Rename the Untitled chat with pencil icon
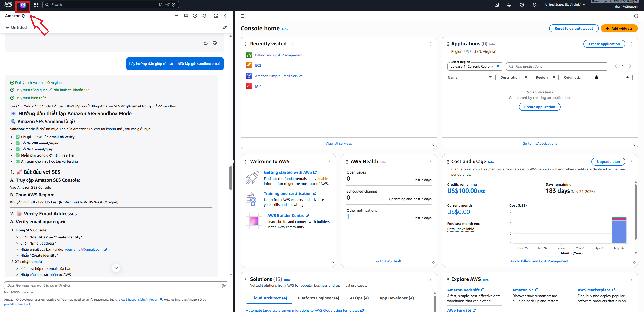This screenshot has height=312, width=644. point(225,27)
